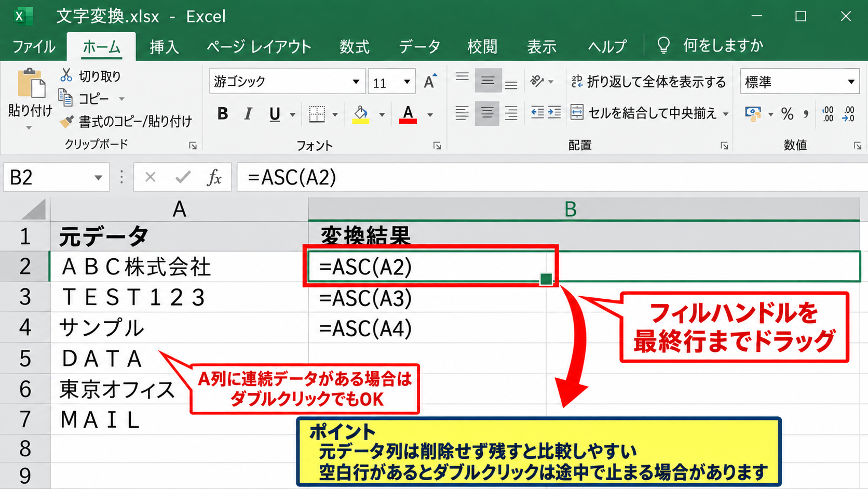
Task: Switch to the データ tab
Action: tap(419, 47)
